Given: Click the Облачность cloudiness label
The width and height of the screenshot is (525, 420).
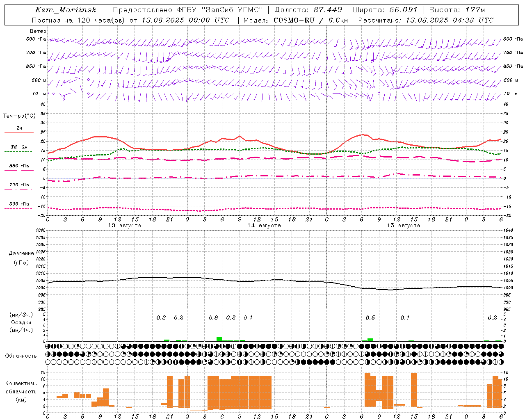Looking at the screenshot, I should [x=21, y=356].
